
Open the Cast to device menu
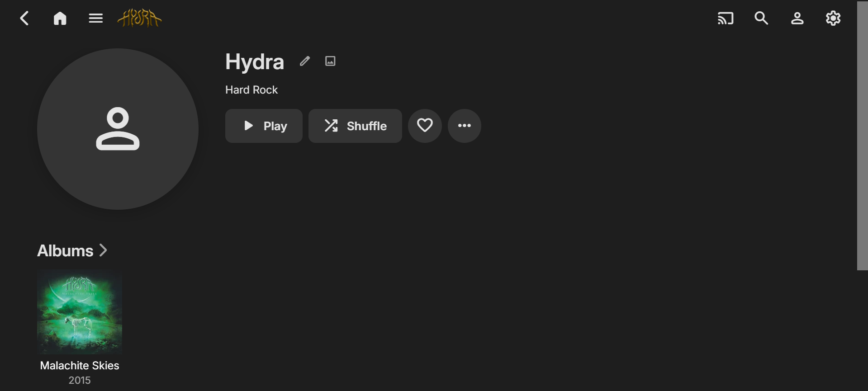[x=726, y=19]
